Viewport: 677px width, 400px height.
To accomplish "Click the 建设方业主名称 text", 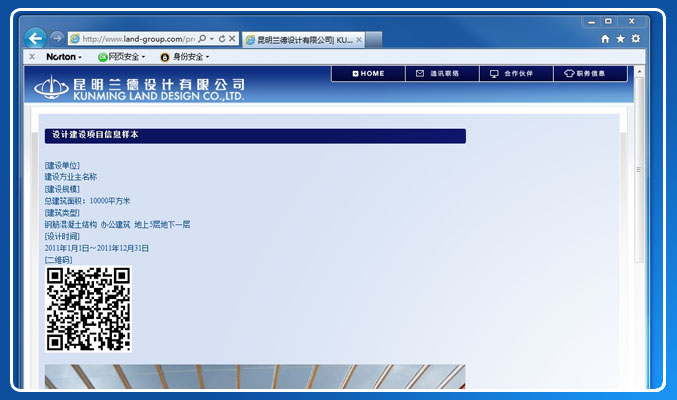I will (x=71, y=177).
